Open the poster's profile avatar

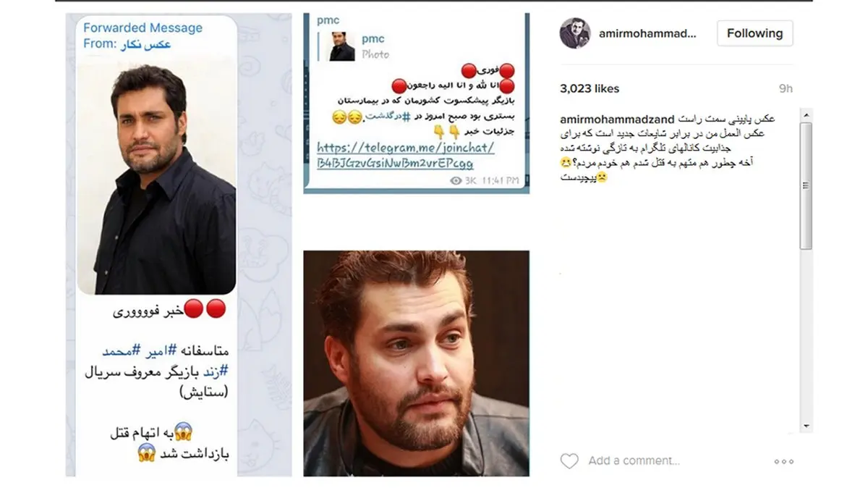(575, 33)
